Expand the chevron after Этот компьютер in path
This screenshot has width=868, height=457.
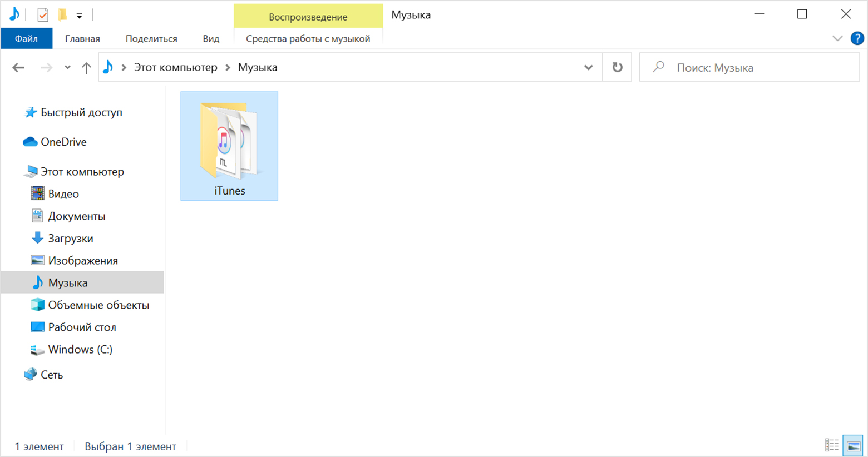pos(228,67)
